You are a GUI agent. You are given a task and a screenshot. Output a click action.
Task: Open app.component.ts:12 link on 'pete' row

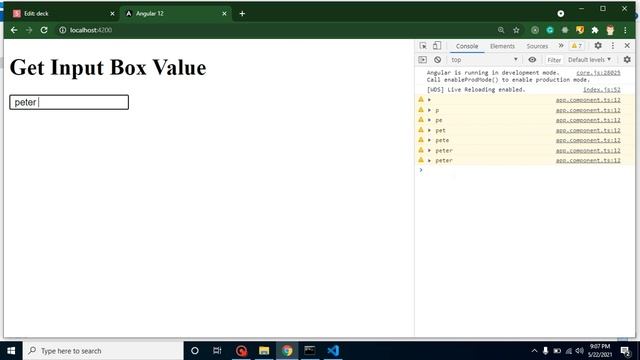tap(588, 140)
